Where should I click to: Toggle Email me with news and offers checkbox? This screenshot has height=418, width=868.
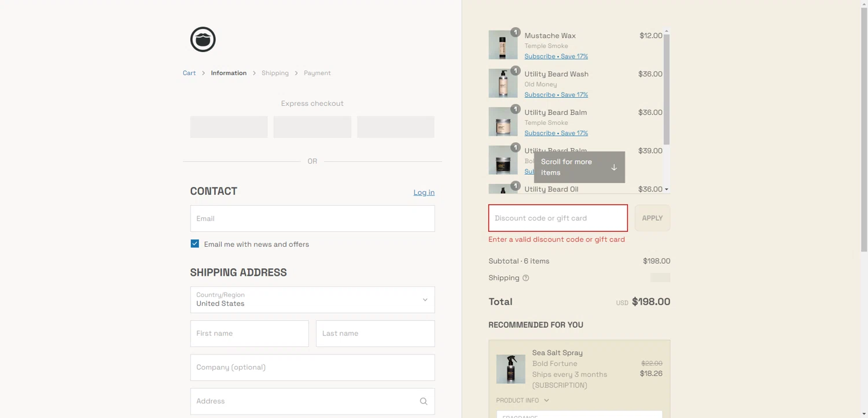click(x=195, y=244)
